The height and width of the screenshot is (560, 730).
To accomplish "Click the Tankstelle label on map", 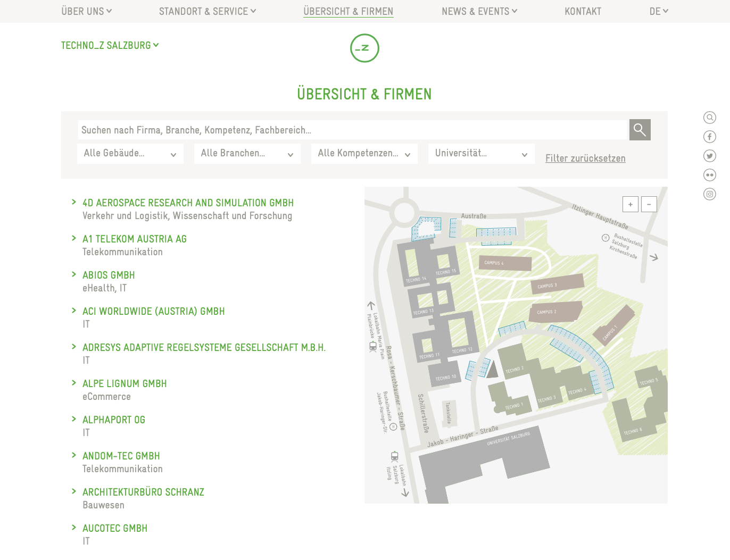I will 449,413.
